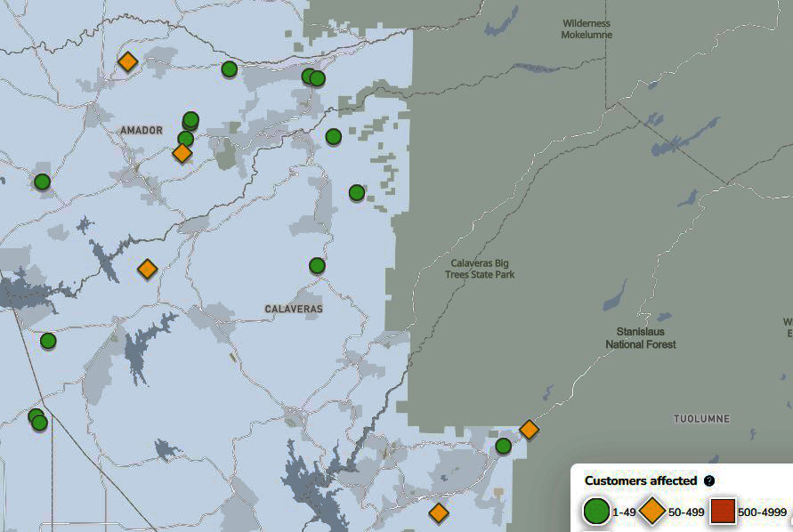
Task: Open orange diamond southwest of AMADOR near reservoir
Action: [147, 269]
